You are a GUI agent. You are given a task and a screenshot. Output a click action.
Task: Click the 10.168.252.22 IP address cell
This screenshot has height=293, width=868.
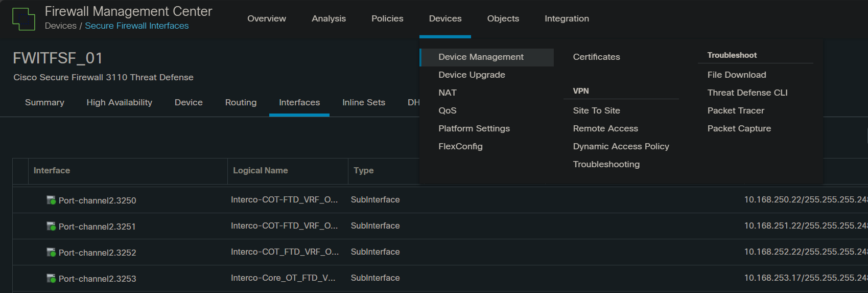[806, 252]
